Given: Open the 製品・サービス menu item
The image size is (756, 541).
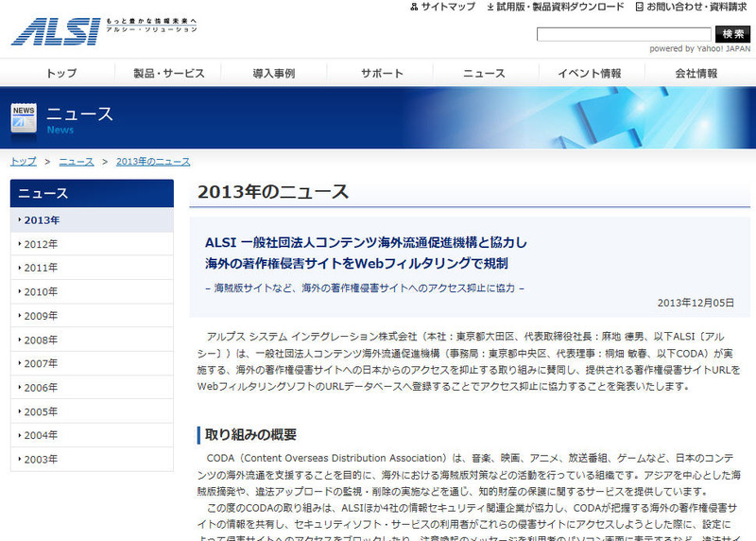Looking at the screenshot, I should point(168,73).
